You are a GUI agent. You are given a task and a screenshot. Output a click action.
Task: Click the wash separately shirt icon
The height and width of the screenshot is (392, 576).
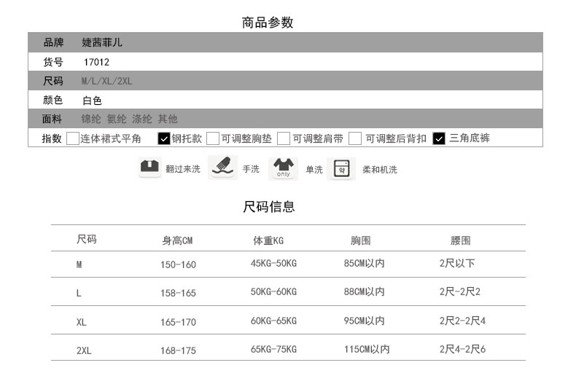pos(284,168)
